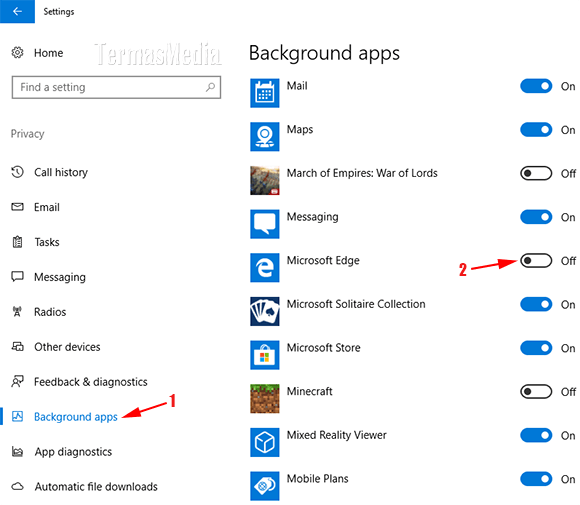Click the Other devices icon
The width and height of the screenshot is (580, 505).
[x=17, y=347]
